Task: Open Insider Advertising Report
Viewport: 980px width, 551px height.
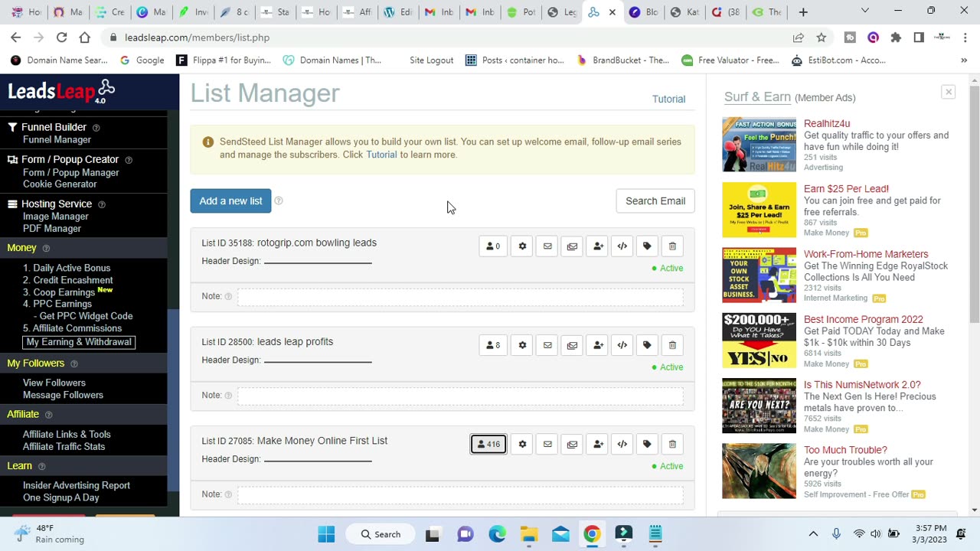Action: tap(77, 485)
